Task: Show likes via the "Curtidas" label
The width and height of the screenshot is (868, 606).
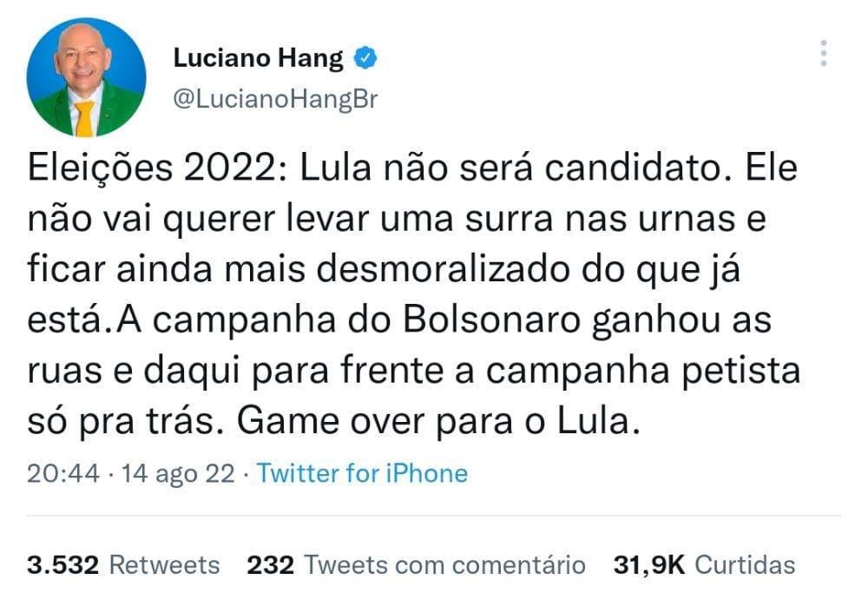Action: (x=746, y=565)
